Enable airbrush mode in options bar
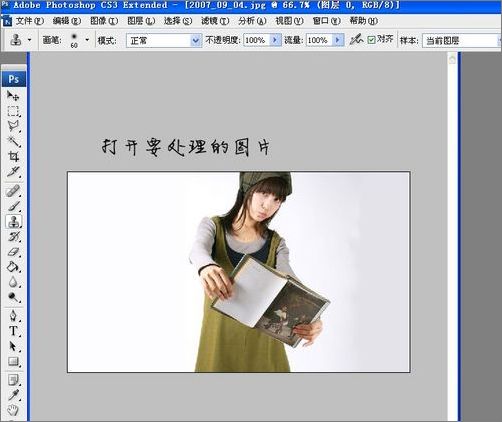Viewport: 502px width, 422px height. (356, 40)
